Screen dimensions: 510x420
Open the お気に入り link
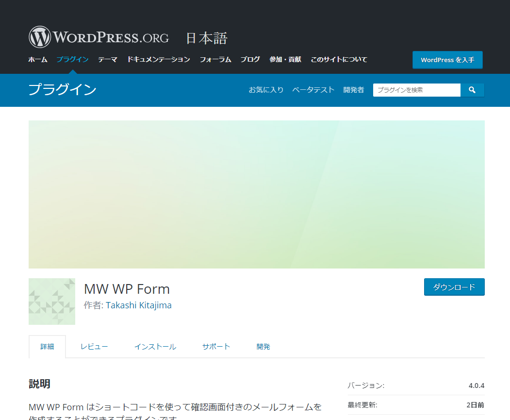[x=266, y=90]
